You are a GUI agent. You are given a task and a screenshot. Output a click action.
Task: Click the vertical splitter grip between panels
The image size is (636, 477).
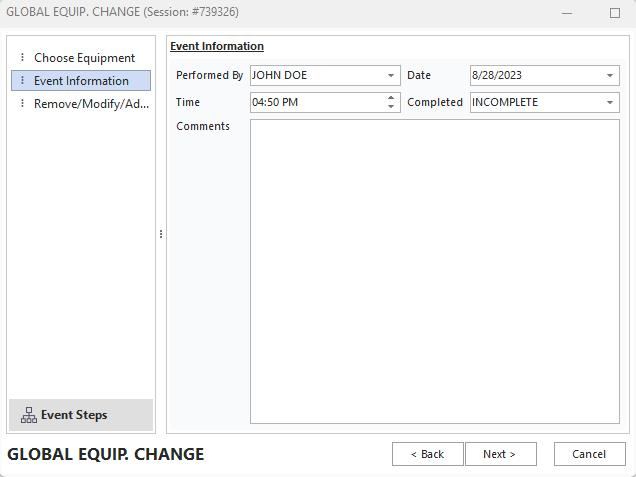[161, 234]
